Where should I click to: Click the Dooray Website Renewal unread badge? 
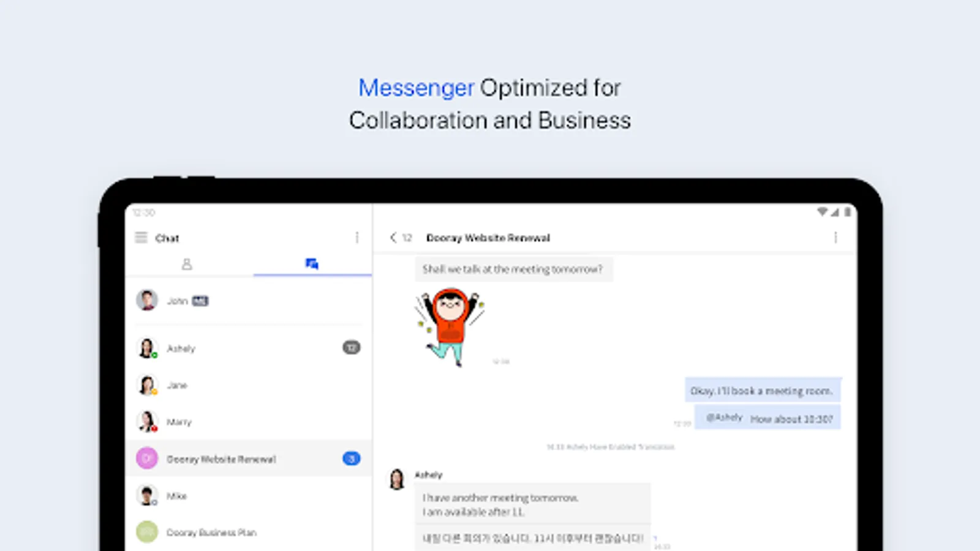point(352,459)
